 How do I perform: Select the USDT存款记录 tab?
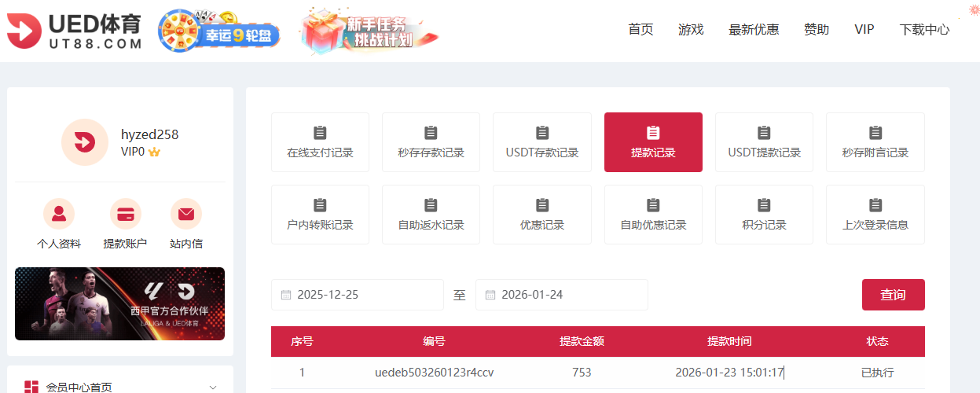point(542,142)
